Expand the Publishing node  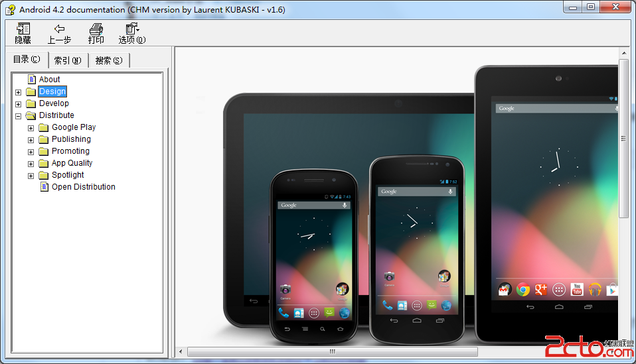(31, 140)
